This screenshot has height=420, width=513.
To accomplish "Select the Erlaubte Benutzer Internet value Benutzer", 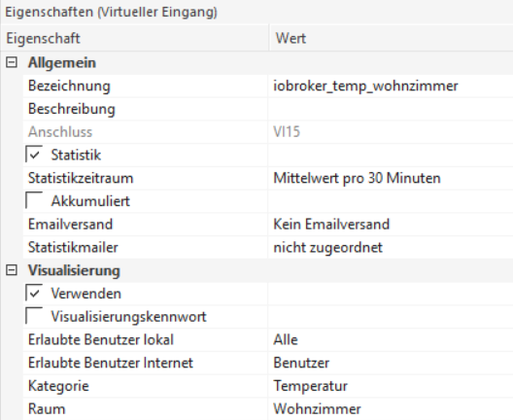I will tap(391, 363).
